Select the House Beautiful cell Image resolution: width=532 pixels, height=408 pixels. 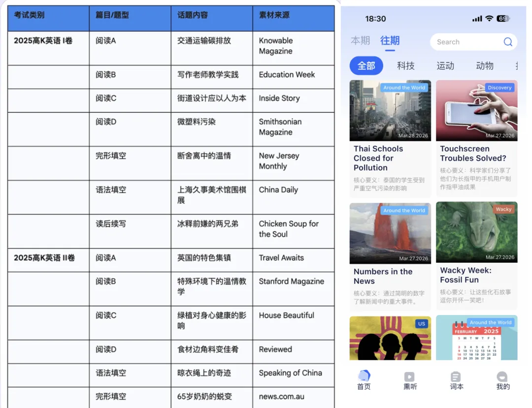pos(294,323)
